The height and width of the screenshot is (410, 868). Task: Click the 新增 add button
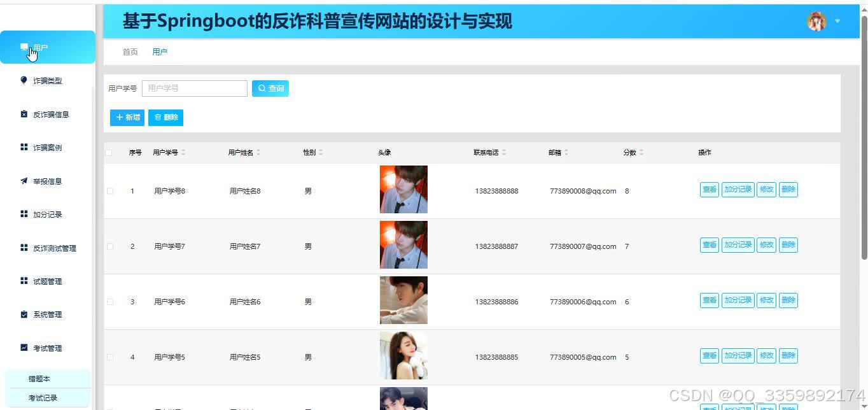pyautogui.click(x=127, y=118)
